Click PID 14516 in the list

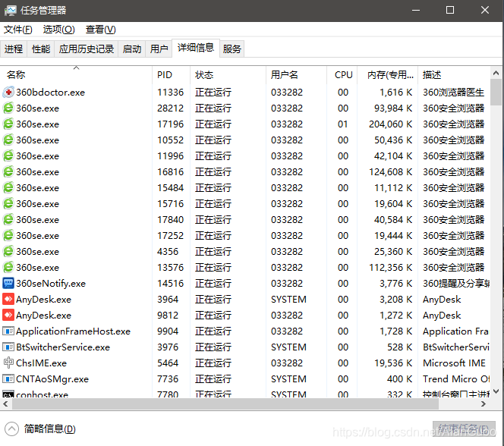[x=170, y=284]
